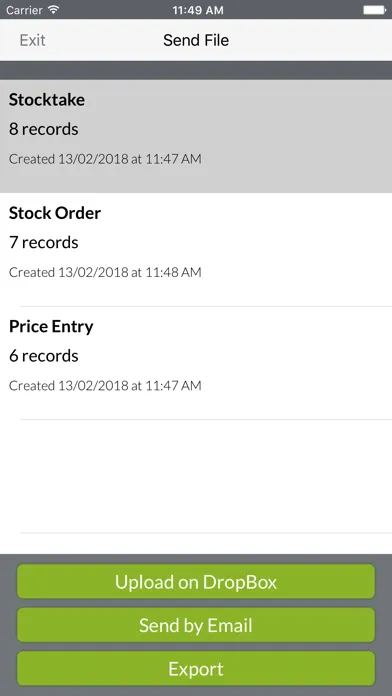Screen dimensions: 392x696
Task: Tap Upload on DropBox button
Action: [196, 581]
